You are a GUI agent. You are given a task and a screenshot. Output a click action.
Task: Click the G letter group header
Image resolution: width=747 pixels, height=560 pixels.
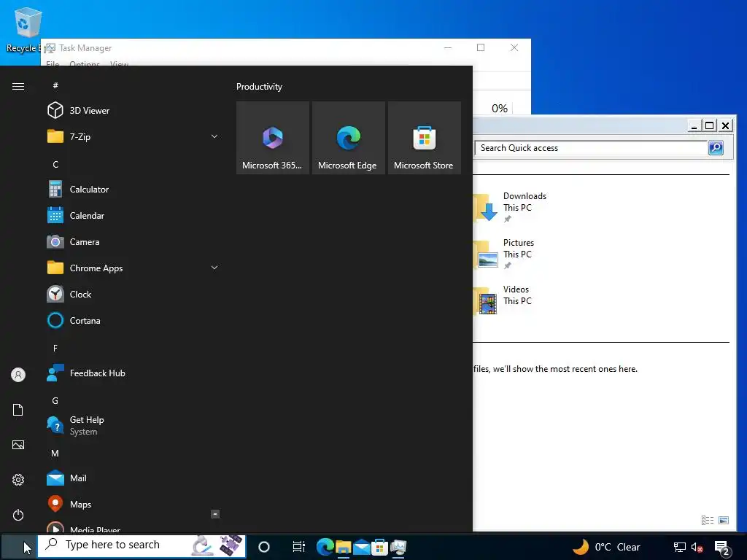(x=55, y=400)
